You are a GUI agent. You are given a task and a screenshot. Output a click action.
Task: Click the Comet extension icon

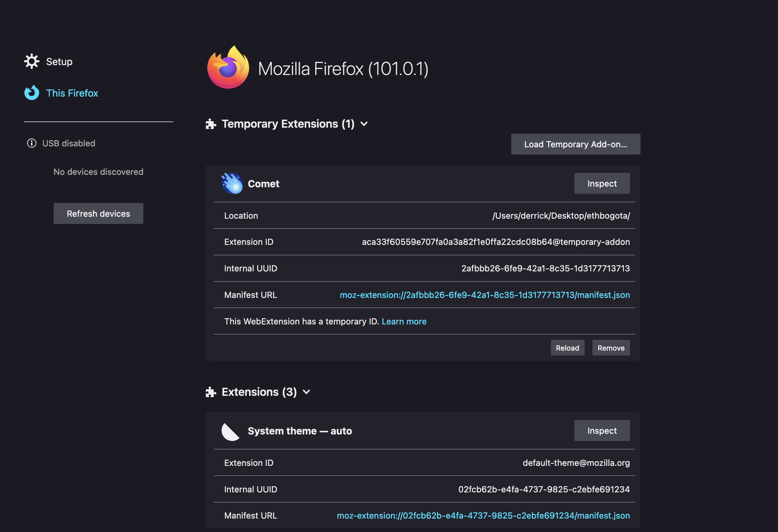click(232, 183)
